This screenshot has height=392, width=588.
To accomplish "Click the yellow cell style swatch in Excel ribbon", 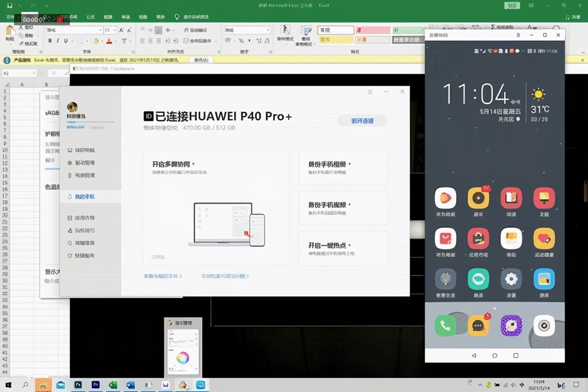I will (335, 40).
